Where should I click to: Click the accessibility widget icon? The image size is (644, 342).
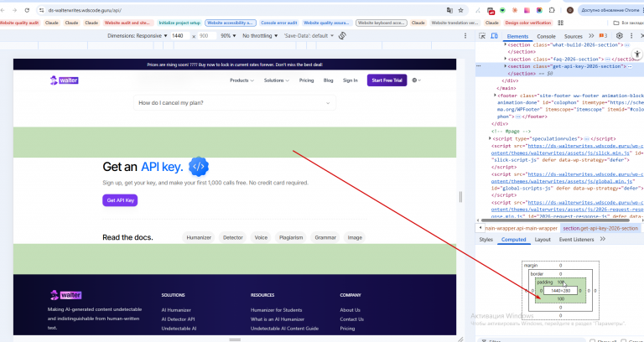point(637,54)
